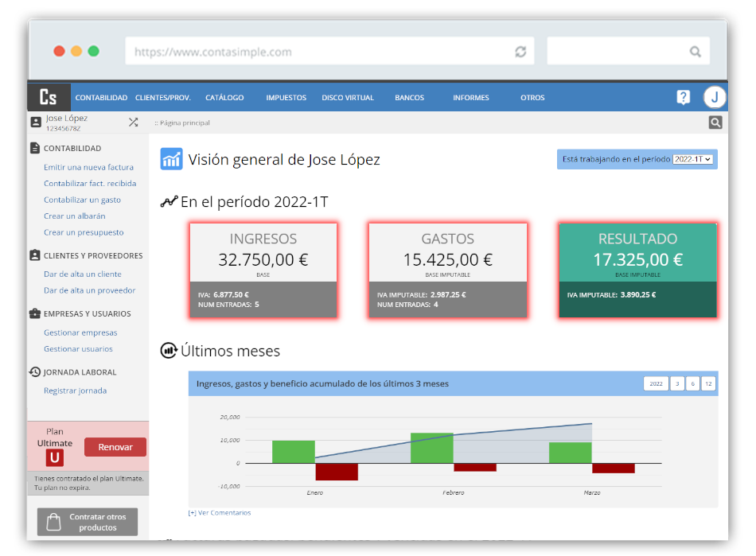Click the browser reload icon in the address bar

[520, 52]
